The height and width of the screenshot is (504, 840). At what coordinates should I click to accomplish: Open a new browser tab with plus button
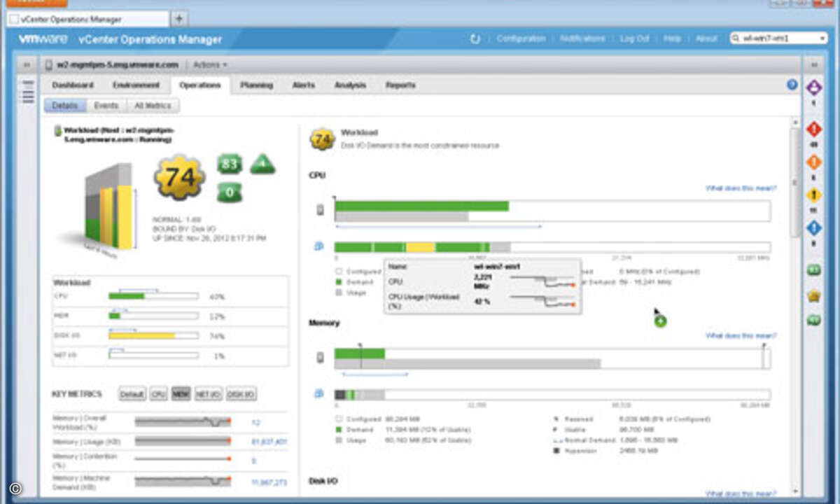pyautogui.click(x=178, y=19)
